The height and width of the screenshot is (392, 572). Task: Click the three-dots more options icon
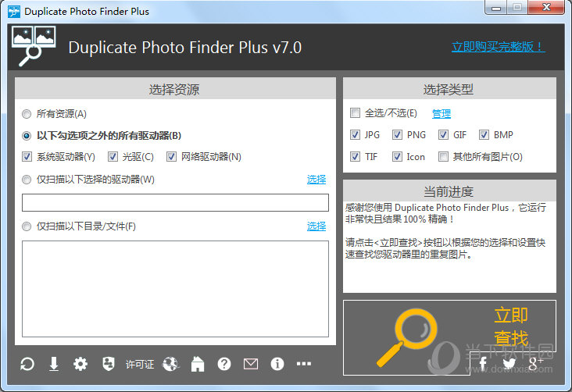click(x=304, y=364)
